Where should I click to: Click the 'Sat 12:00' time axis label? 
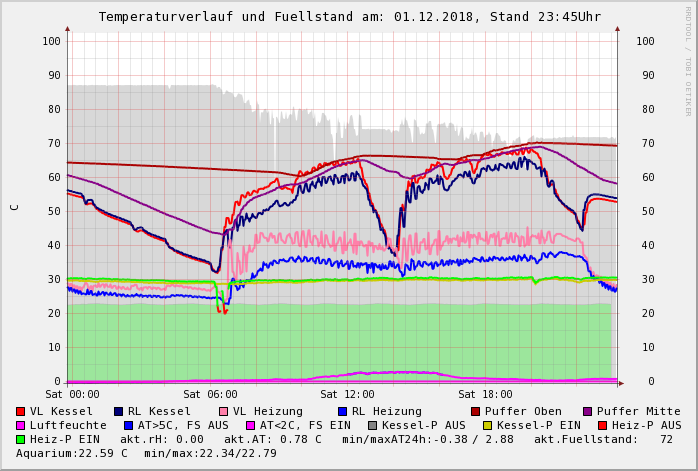point(347,395)
